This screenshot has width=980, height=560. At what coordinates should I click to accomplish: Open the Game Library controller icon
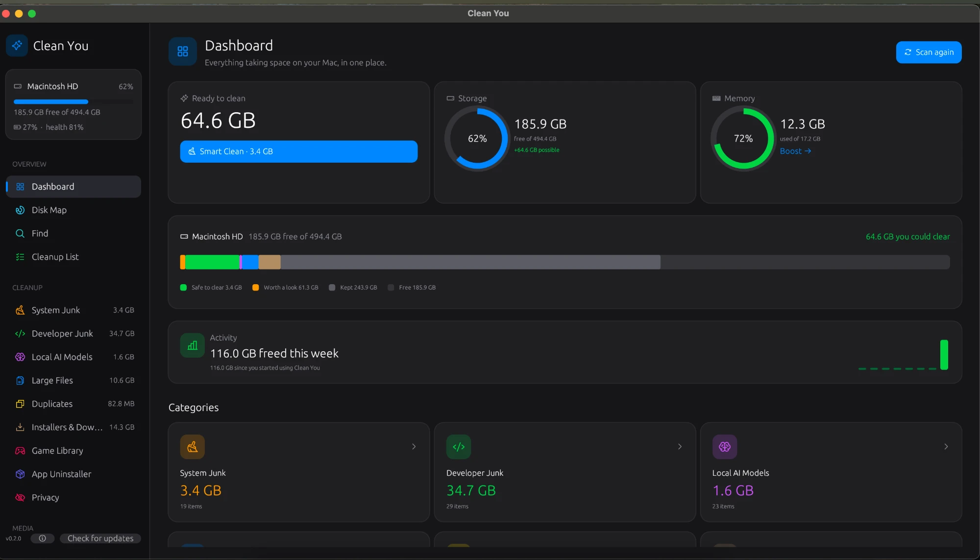(20, 451)
